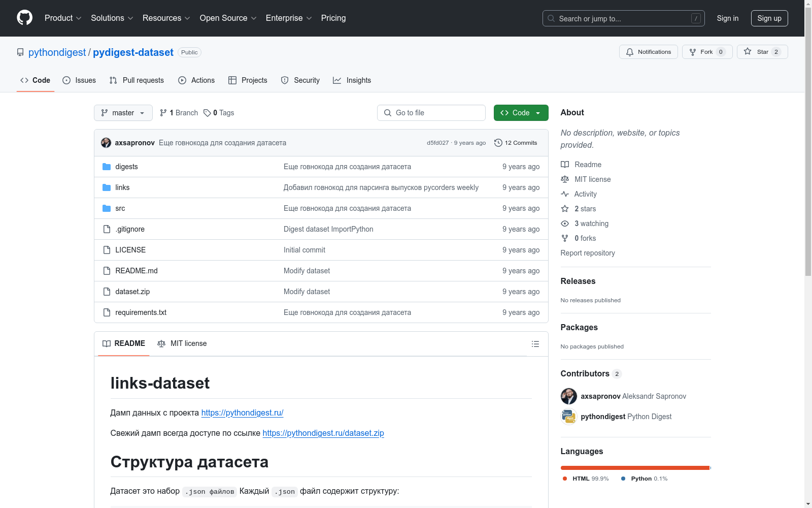Click the languages percentage bar
Viewport: 812px width, 508px height.
[x=636, y=468]
